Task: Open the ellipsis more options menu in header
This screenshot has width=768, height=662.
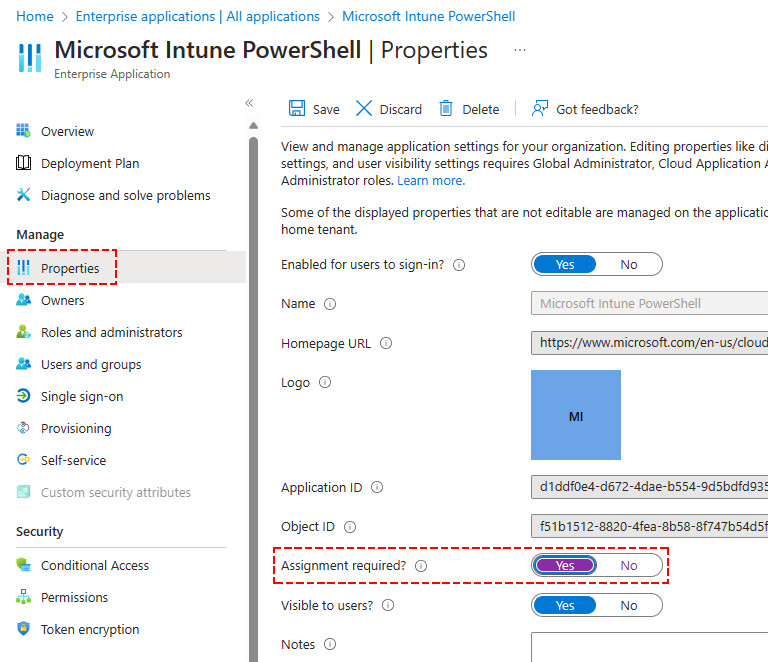Action: 520,50
